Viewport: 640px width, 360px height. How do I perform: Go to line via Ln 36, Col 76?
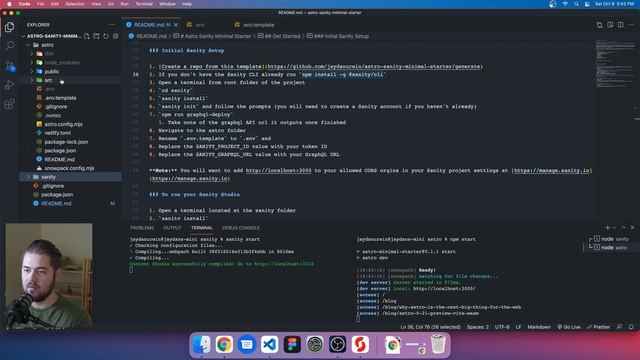click(430, 327)
